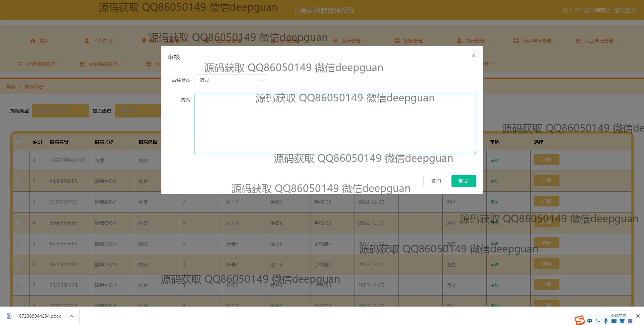
Task: Click the home icon beside 首页
Action: click(33, 41)
